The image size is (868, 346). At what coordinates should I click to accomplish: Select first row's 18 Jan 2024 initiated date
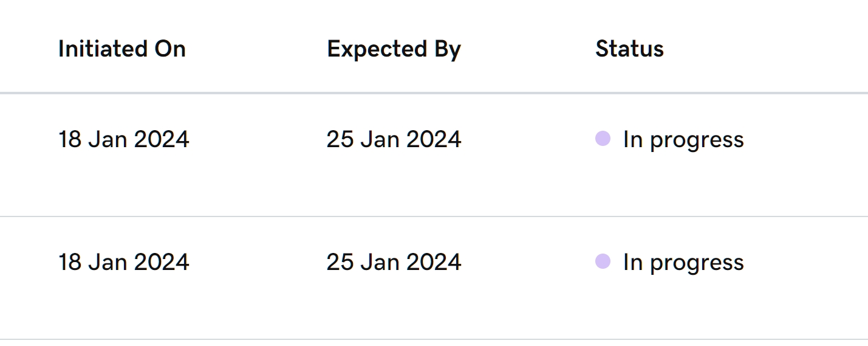coord(123,139)
